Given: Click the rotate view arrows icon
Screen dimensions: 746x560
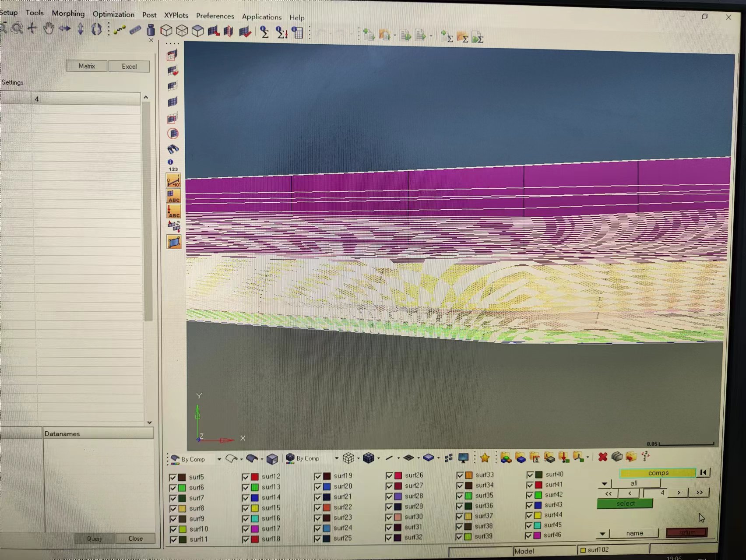Looking at the screenshot, I should point(96,29).
